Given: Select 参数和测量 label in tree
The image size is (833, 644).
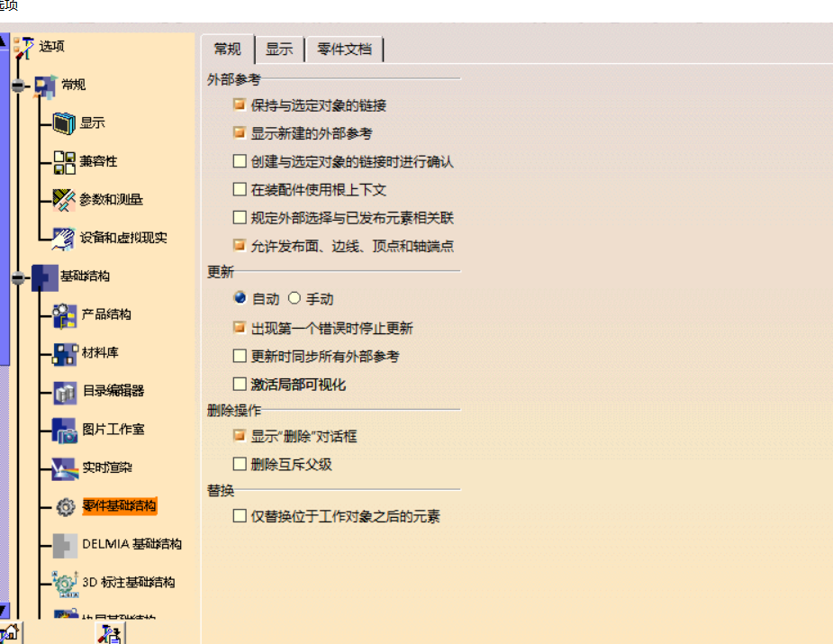Looking at the screenshot, I should pos(111,200).
